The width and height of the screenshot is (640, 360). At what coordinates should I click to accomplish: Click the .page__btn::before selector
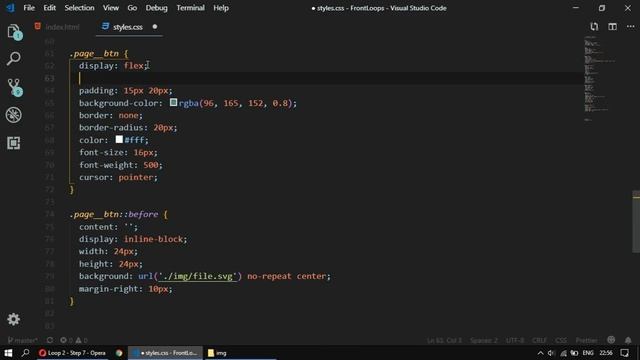tap(113, 214)
